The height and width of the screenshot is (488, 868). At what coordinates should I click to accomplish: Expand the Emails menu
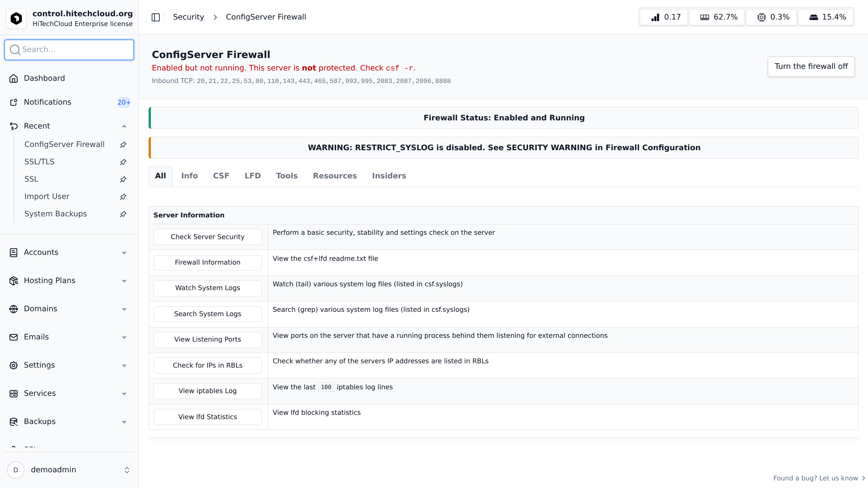coord(124,338)
